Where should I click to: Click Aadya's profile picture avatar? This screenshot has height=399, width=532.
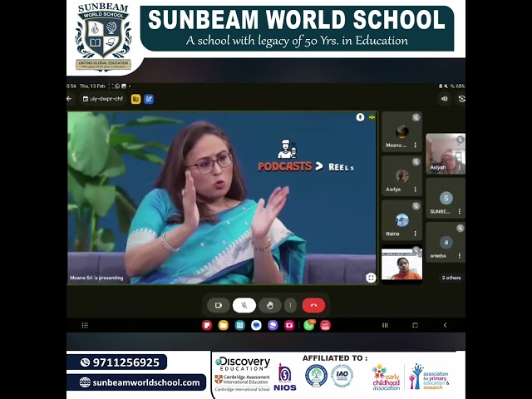click(401, 176)
